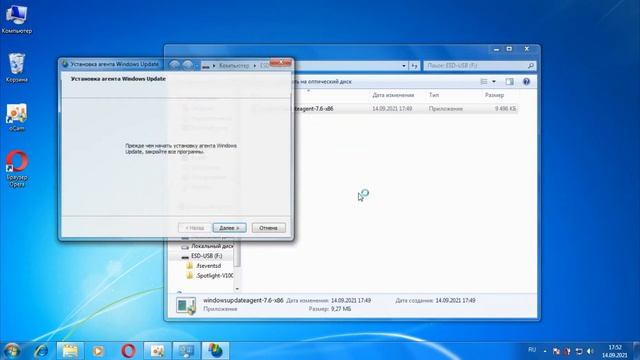Open Explorer help via the question mark icon

tap(526, 82)
